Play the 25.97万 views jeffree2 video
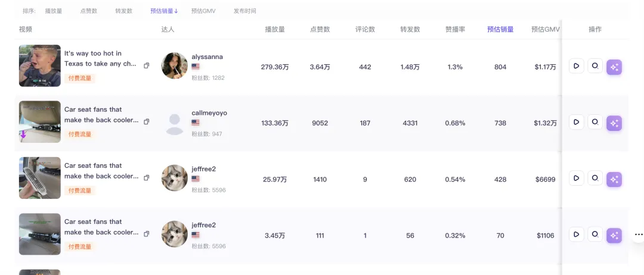The height and width of the screenshot is (275, 644). (x=576, y=179)
